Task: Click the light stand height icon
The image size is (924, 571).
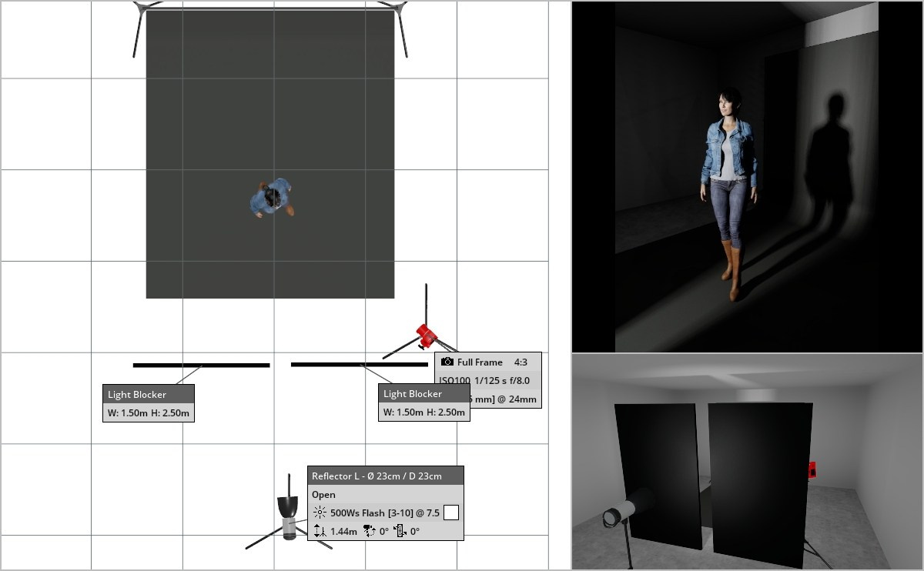Action: click(320, 531)
